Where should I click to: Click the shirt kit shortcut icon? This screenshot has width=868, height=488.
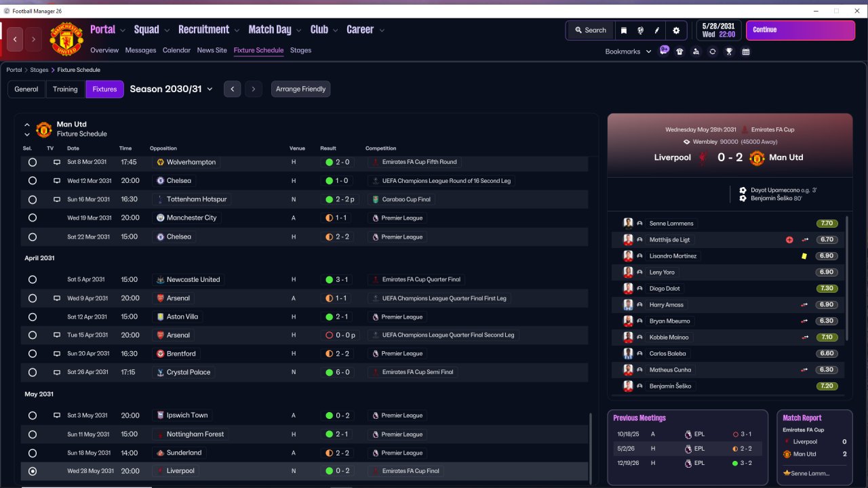[679, 52]
